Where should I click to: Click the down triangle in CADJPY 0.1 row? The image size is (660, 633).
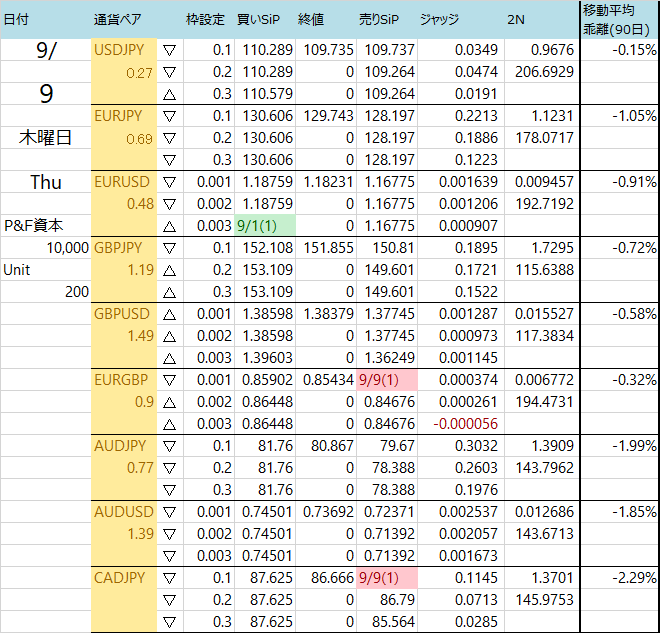tap(169, 578)
